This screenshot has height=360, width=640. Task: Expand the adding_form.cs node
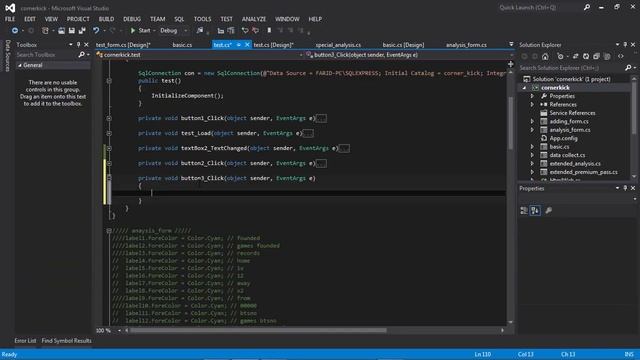coord(532,121)
